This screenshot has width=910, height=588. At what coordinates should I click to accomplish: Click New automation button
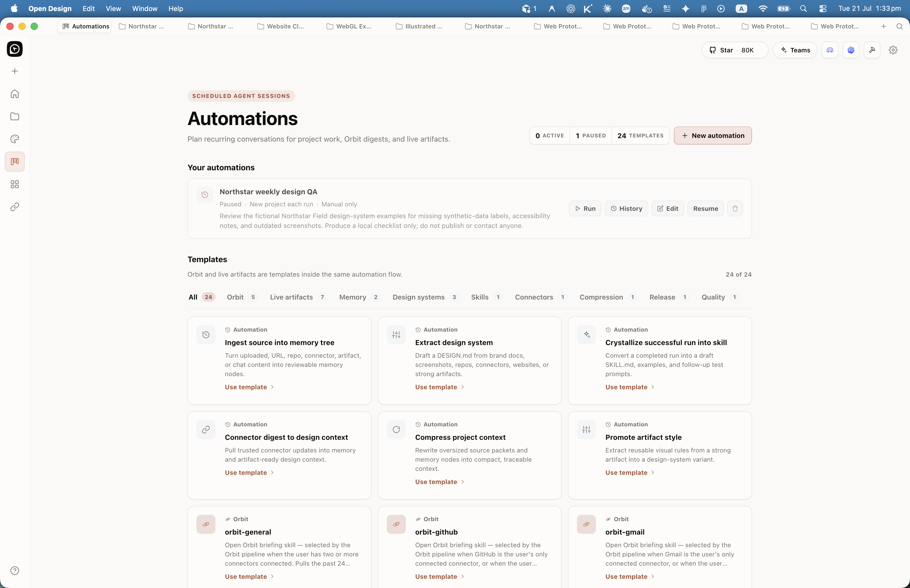click(713, 136)
